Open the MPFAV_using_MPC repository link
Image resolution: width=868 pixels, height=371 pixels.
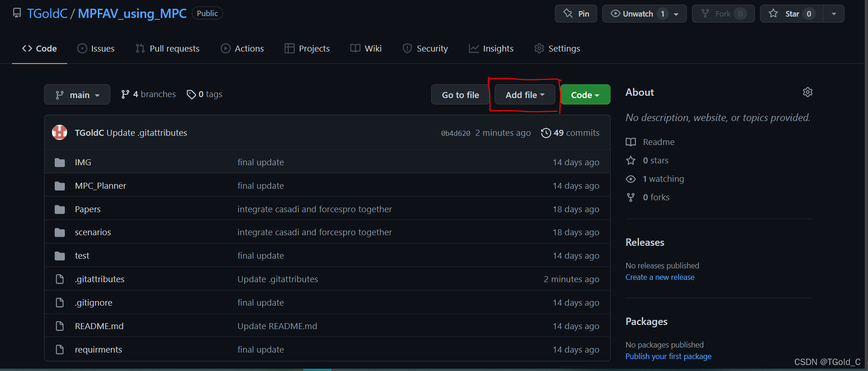(x=132, y=13)
